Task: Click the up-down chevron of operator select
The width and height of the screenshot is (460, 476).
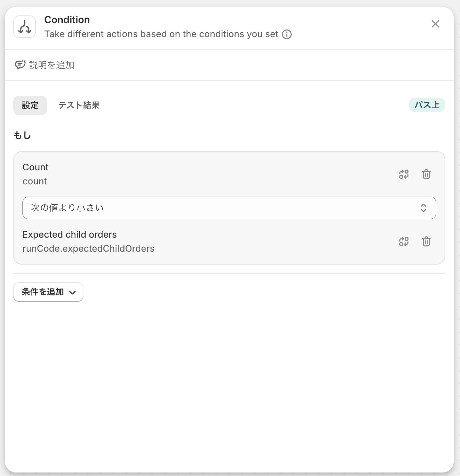Action: coord(424,208)
